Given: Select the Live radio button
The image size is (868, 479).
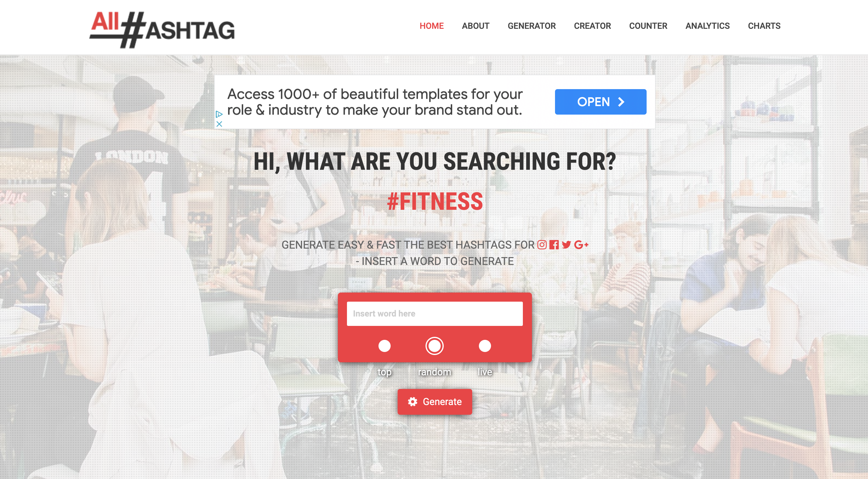Looking at the screenshot, I should coord(484,346).
